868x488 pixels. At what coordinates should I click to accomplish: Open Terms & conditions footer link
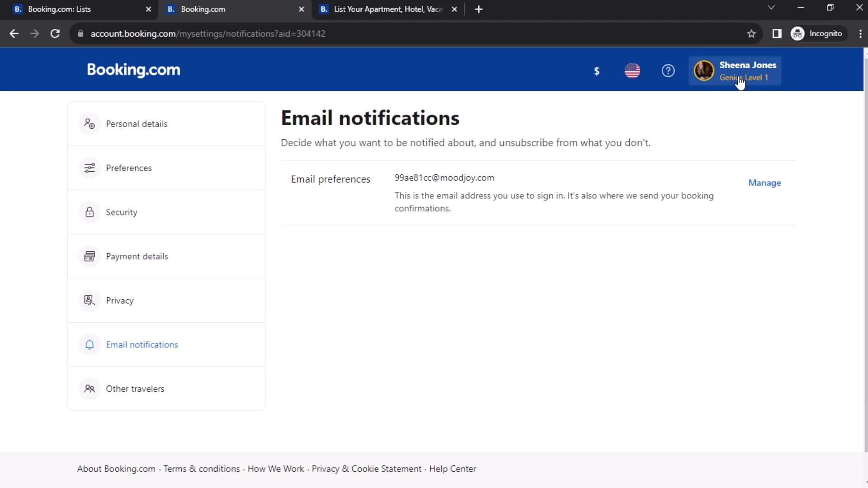202,469
